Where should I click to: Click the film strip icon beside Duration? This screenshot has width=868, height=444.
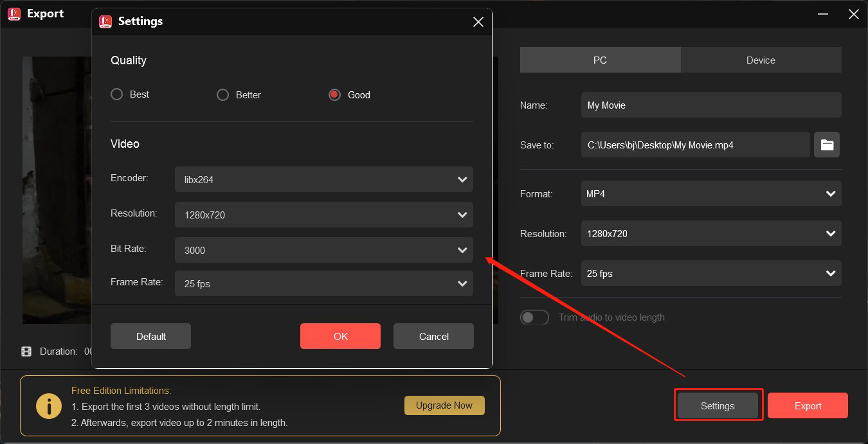[x=26, y=351]
